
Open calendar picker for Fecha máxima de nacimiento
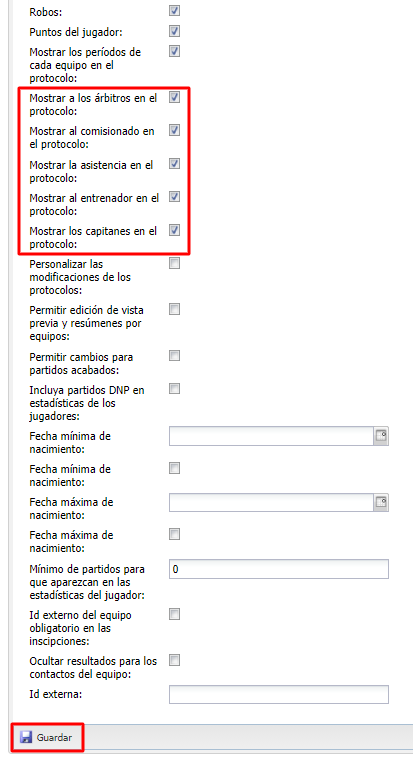(x=381, y=502)
